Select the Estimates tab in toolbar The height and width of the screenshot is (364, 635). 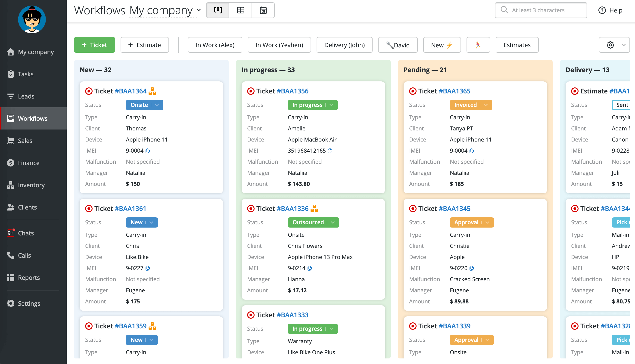tap(517, 44)
